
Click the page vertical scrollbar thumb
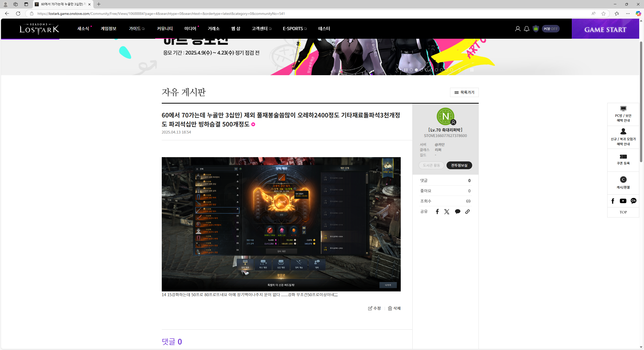(x=641, y=102)
